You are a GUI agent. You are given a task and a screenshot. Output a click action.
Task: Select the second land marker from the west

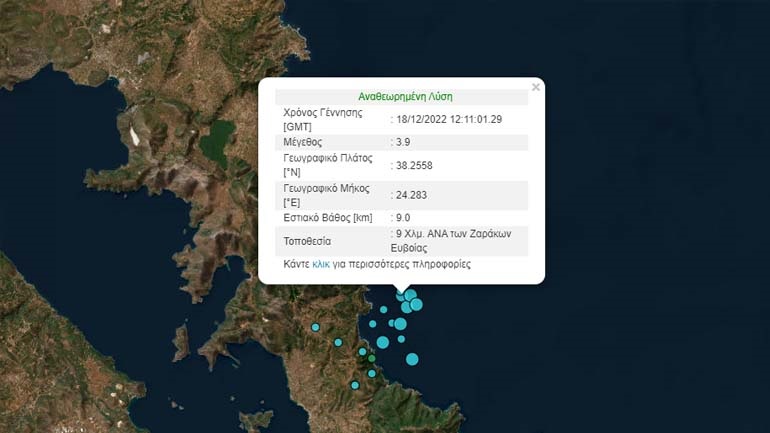coord(338,343)
